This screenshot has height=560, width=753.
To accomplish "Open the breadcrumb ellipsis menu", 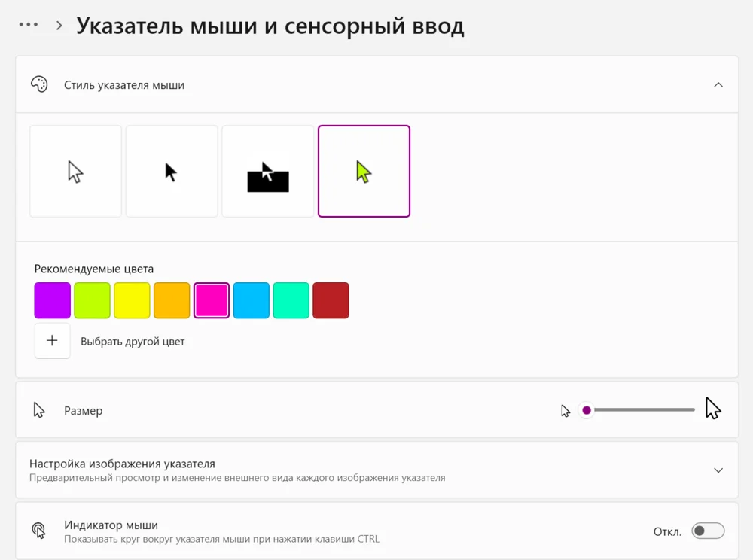I will 29,25.
